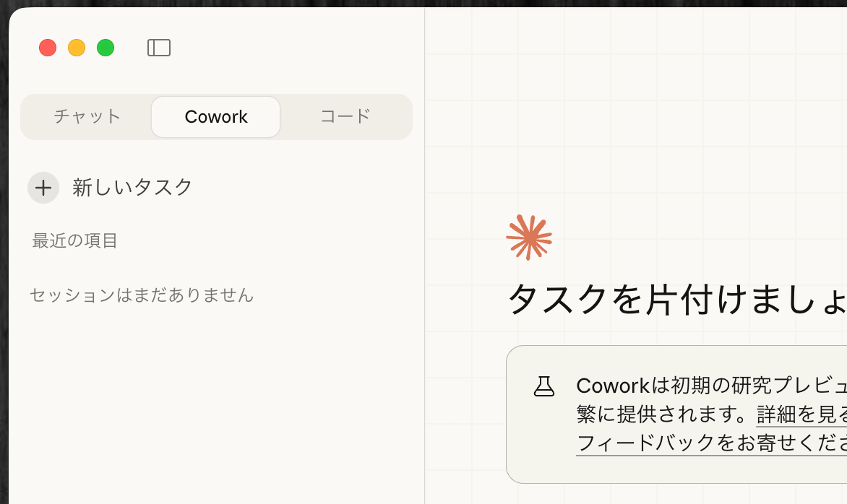The height and width of the screenshot is (504, 847).
Task: Follow the フィードバックをお寄せください link
Action: point(708,443)
